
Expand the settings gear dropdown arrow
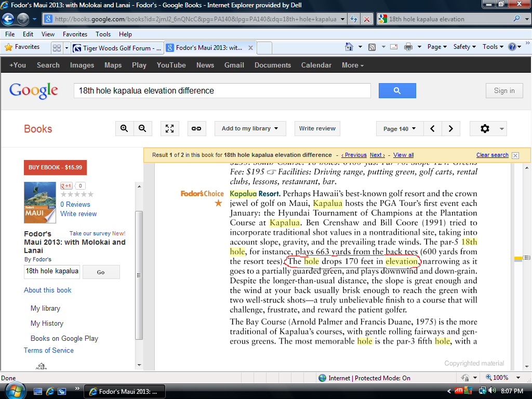[x=501, y=129]
